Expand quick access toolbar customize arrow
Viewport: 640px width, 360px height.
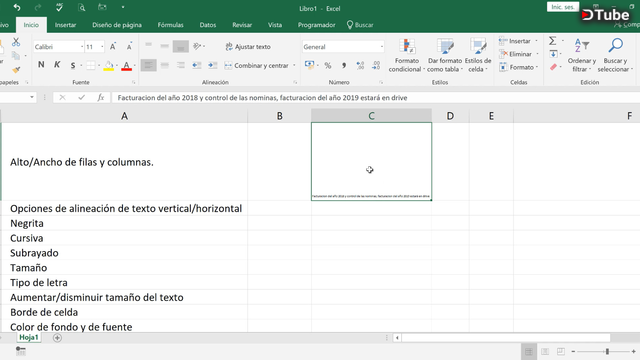point(123,7)
